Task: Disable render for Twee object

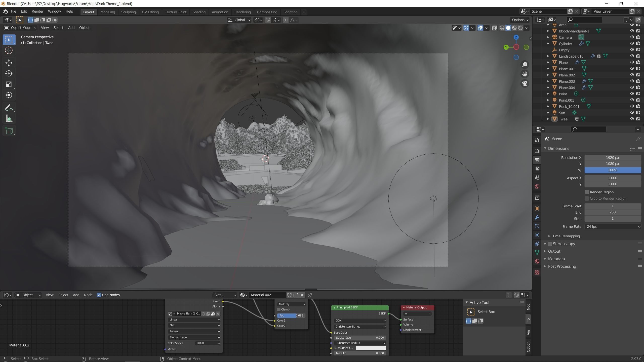Action: (638, 119)
